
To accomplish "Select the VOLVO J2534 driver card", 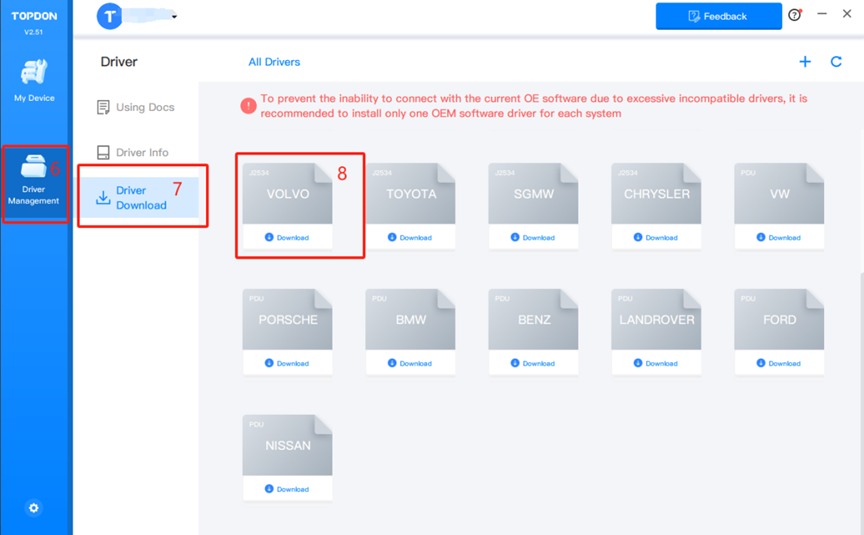I will pos(288,193).
